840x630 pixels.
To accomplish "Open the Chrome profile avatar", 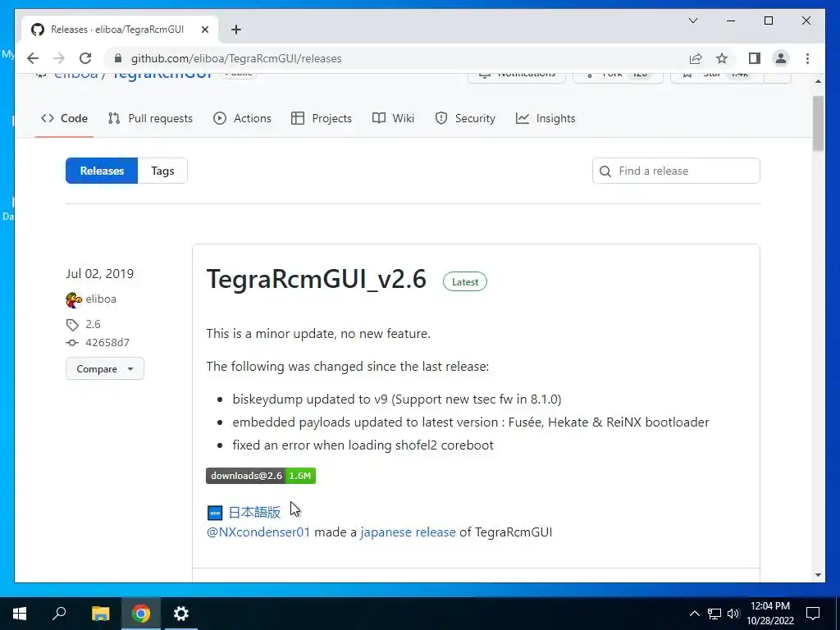I will [x=781, y=58].
